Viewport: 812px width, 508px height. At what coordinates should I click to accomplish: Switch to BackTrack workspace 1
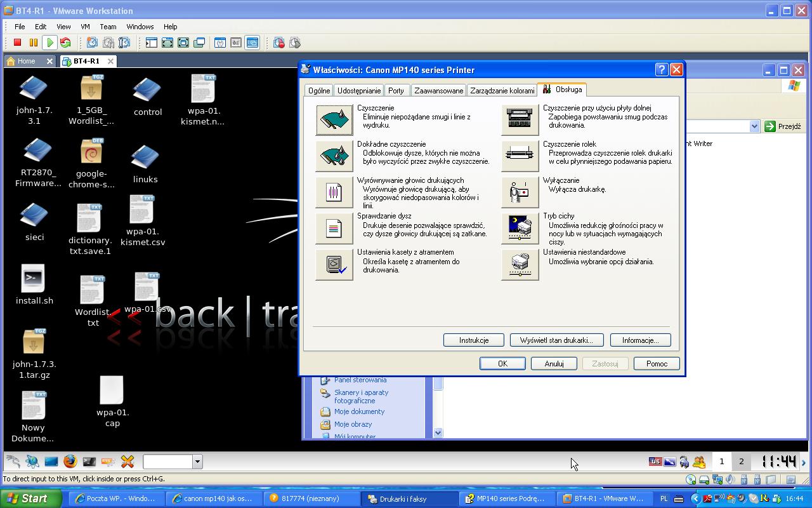coord(721,462)
